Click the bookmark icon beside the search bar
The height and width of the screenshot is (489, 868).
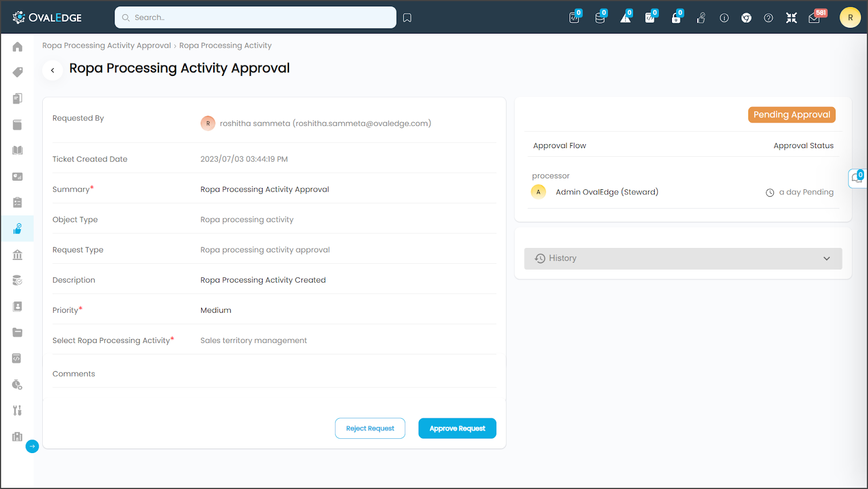(407, 18)
